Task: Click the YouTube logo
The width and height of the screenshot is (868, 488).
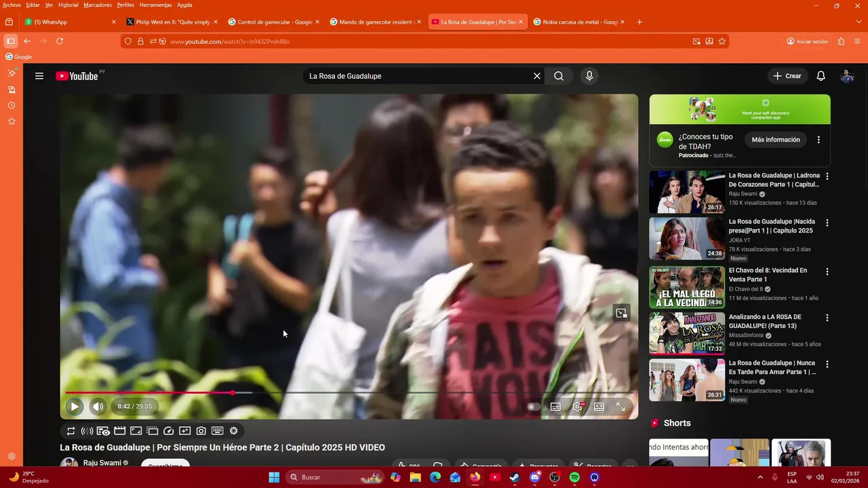Action: click(77, 76)
